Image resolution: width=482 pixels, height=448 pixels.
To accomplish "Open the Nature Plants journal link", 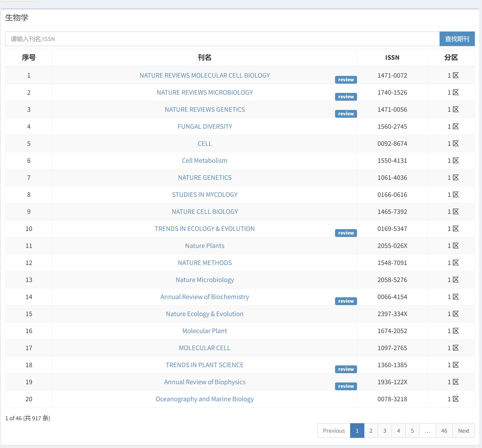I will (x=204, y=246).
